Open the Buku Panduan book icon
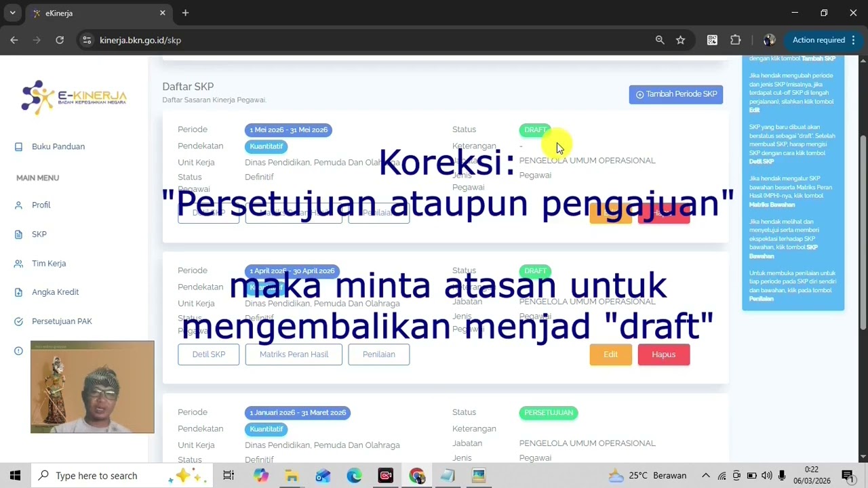 pyautogui.click(x=18, y=146)
